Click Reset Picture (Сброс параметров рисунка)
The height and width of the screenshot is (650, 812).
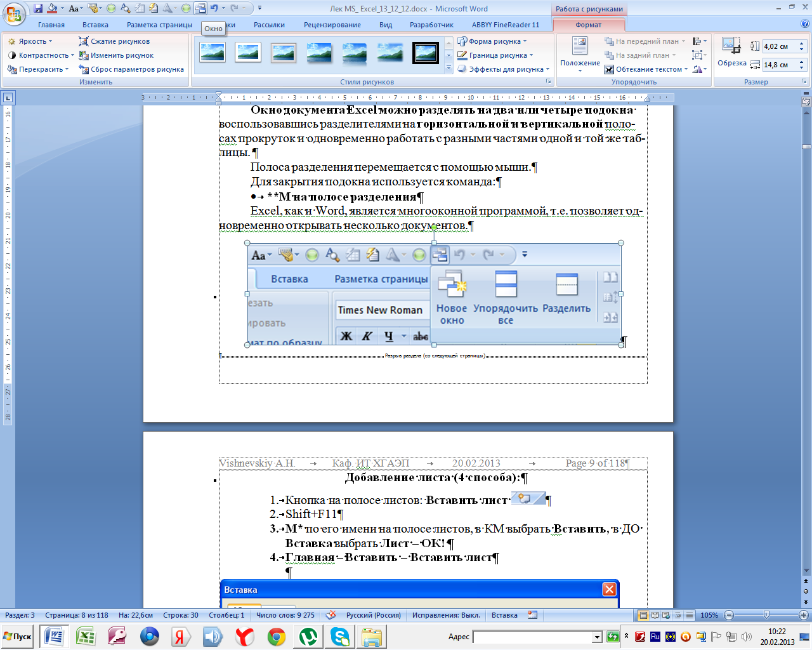coord(131,69)
